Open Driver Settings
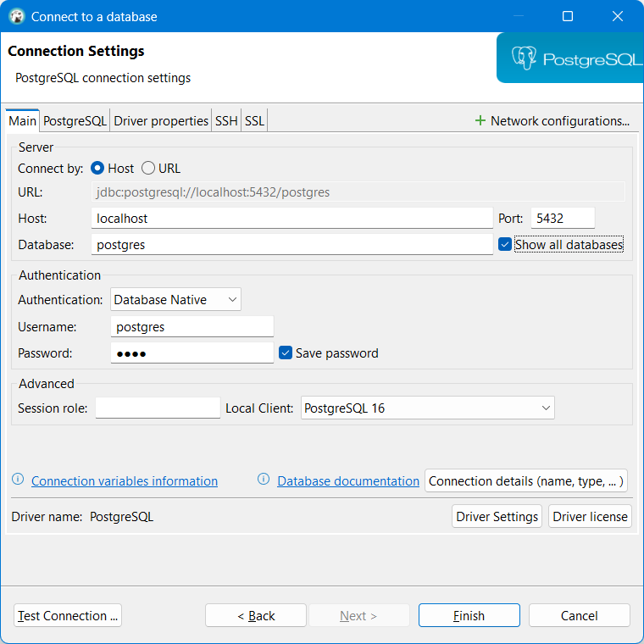 pyautogui.click(x=497, y=516)
